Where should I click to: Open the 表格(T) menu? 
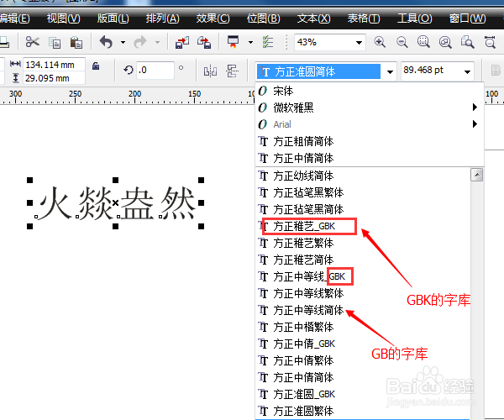(364, 18)
